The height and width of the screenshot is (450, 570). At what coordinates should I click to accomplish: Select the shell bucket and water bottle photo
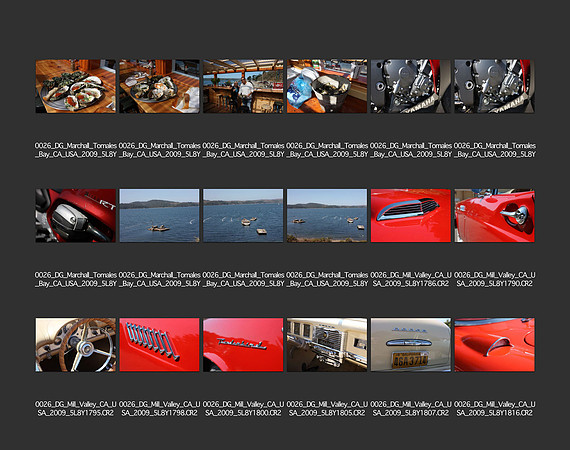pyautogui.click(x=327, y=86)
